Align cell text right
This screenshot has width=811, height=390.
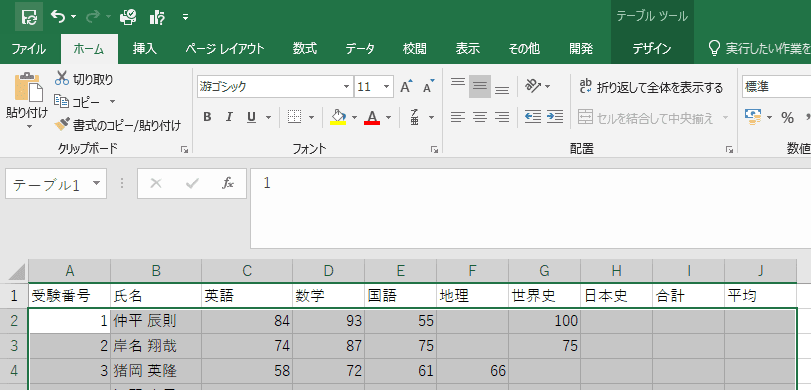pos(502,117)
